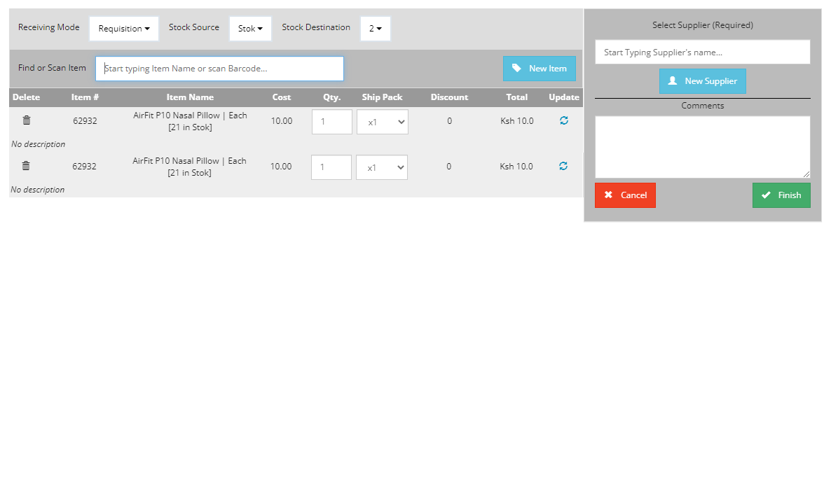Click the X icon inside Cancel button
831x504 pixels.
[608, 195]
